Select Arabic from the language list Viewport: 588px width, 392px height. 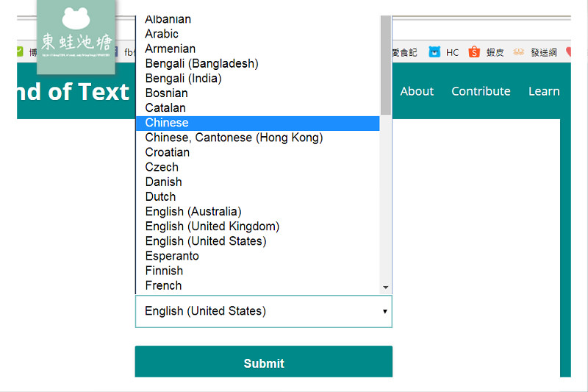pos(258,34)
